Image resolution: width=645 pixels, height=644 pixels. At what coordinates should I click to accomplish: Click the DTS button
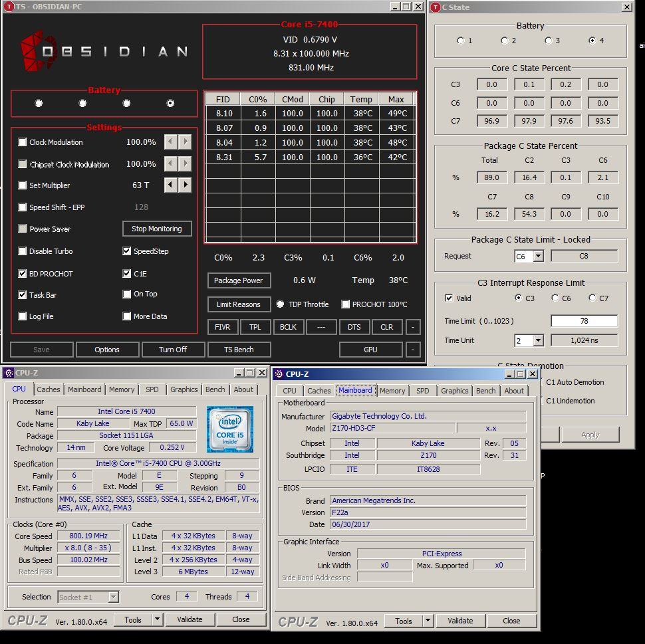[354, 327]
